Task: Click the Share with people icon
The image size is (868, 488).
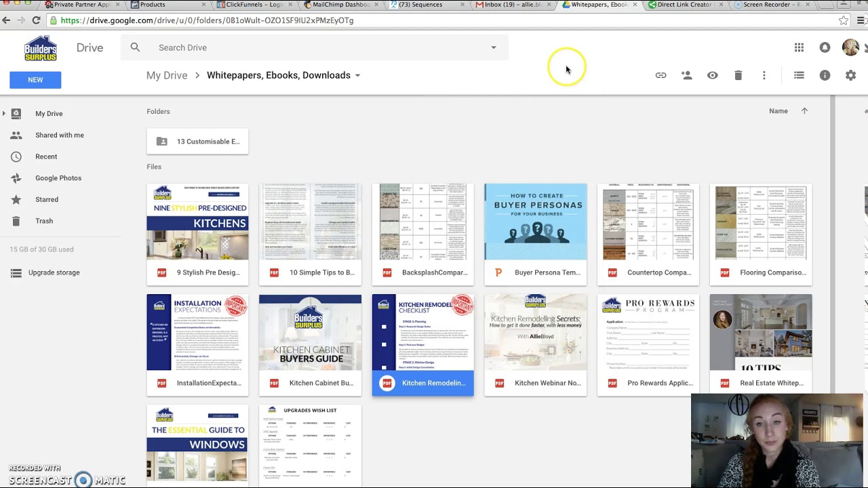Action: pyautogui.click(x=687, y=75)
